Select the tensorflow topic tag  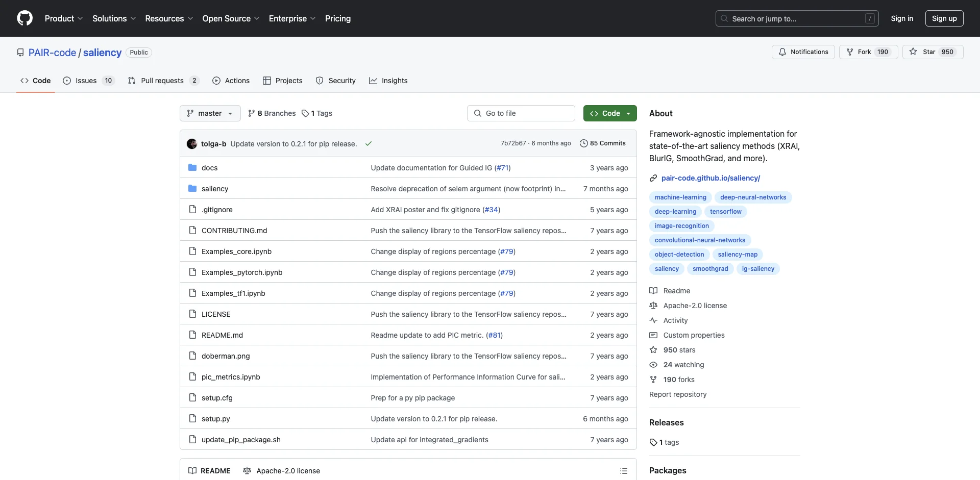tap(725, 212)
